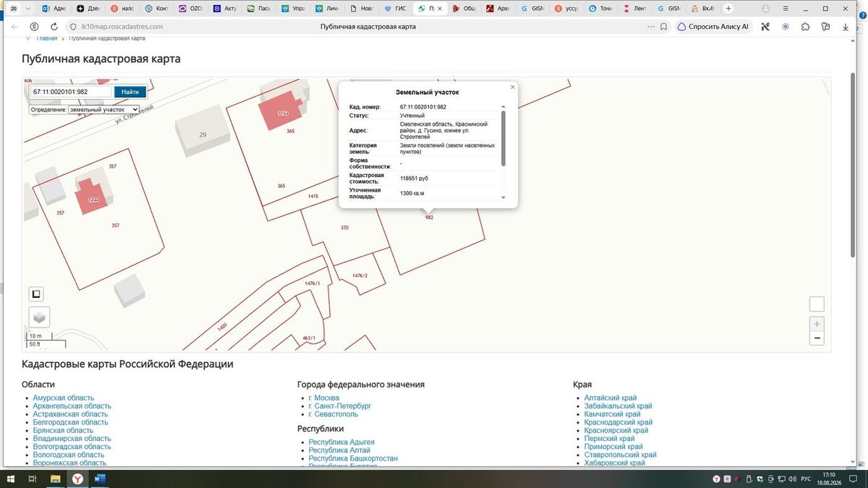Bookmark this page icon
The height and width of the screenshot is (488, 868).
[663, 27]
